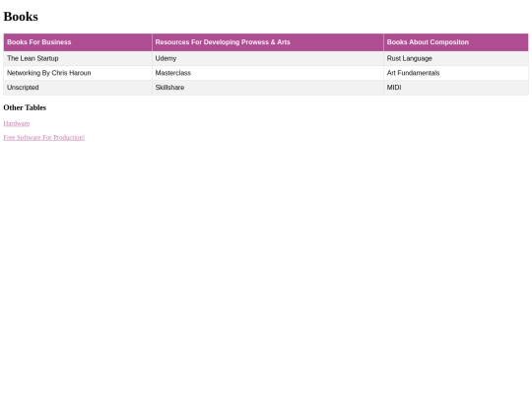Click the Resources For Developing Prowess & Arts header
532x399 pixels.
(268, 42)
